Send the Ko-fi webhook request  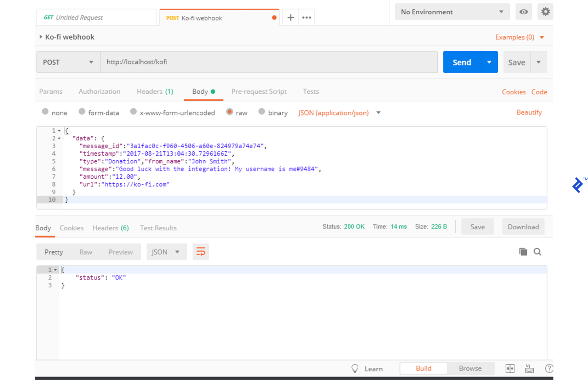pyautogui.click(x=462, y=62)
